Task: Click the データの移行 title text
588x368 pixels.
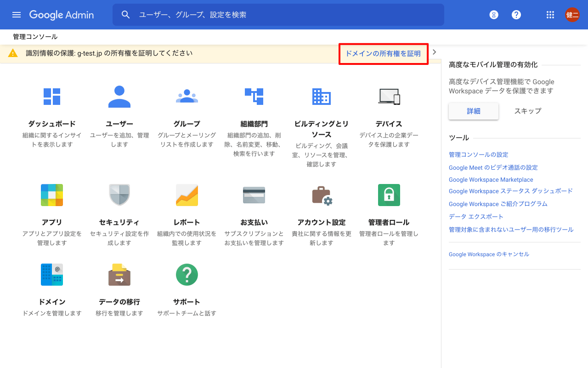Action: pos(119,302)
